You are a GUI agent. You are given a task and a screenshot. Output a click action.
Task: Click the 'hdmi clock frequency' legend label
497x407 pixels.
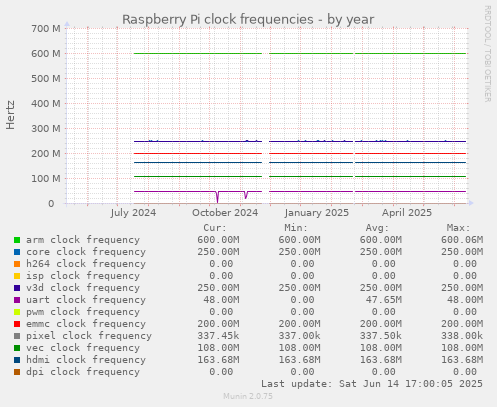tap(86, 360)
